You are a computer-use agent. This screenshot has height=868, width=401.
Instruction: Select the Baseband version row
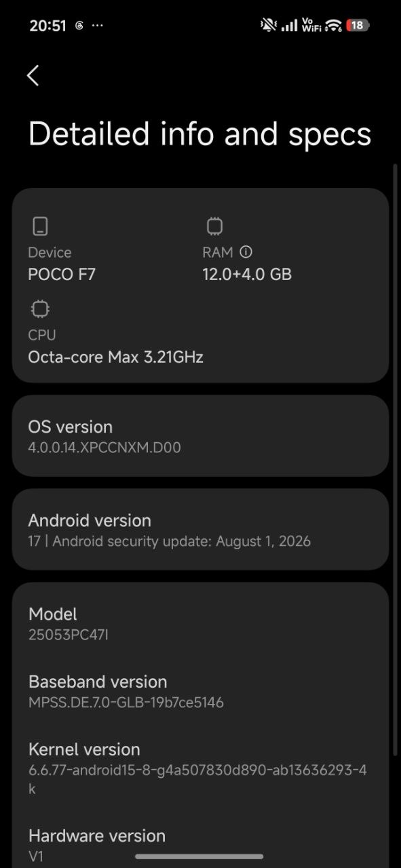click(200, 691)
